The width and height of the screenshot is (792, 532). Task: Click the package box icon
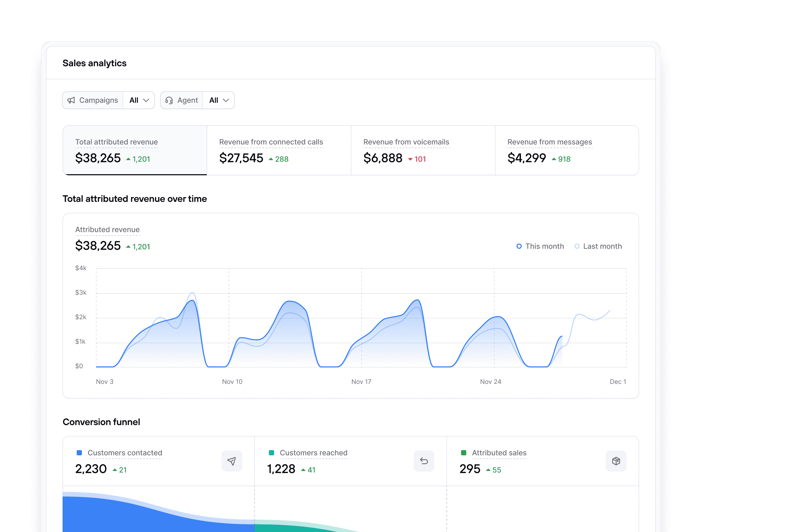(616, 461)
